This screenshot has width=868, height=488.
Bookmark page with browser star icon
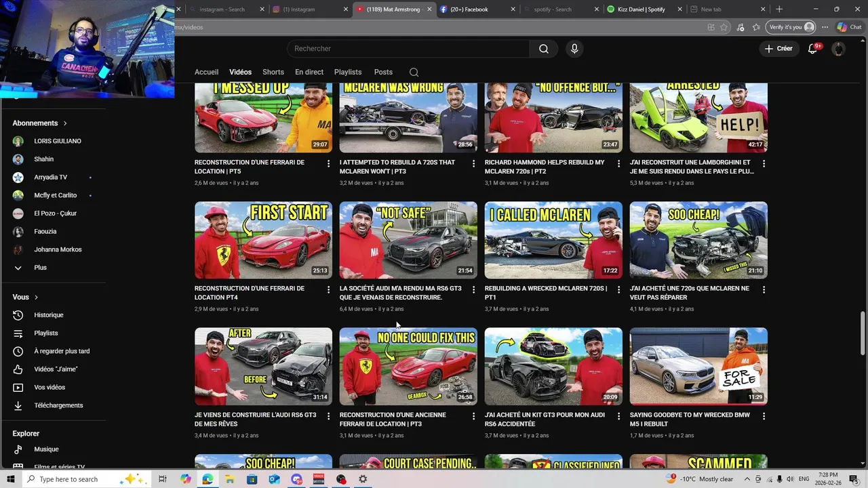point(724,27)
